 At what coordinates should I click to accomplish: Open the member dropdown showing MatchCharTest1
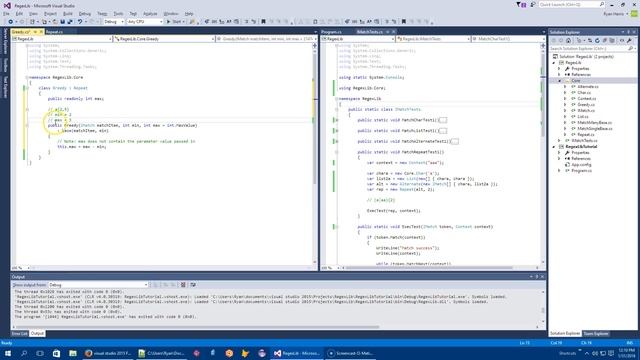click(x=508, y=39)
